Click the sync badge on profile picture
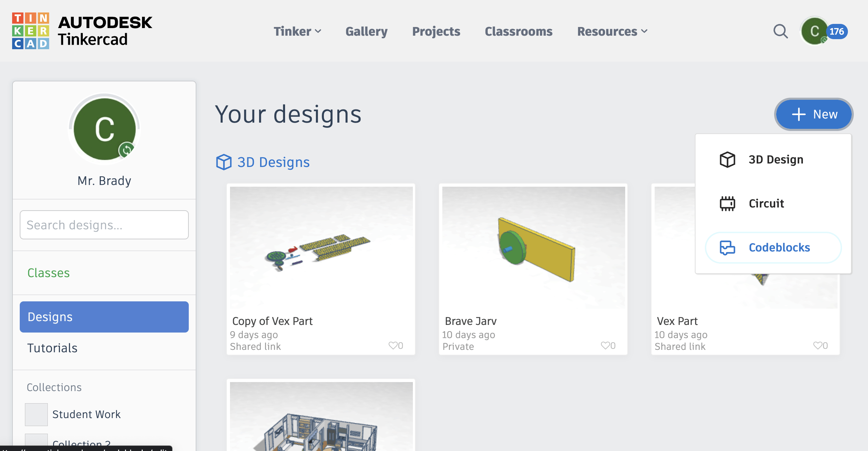The image size is (868, 451). (x=126, y=150)
